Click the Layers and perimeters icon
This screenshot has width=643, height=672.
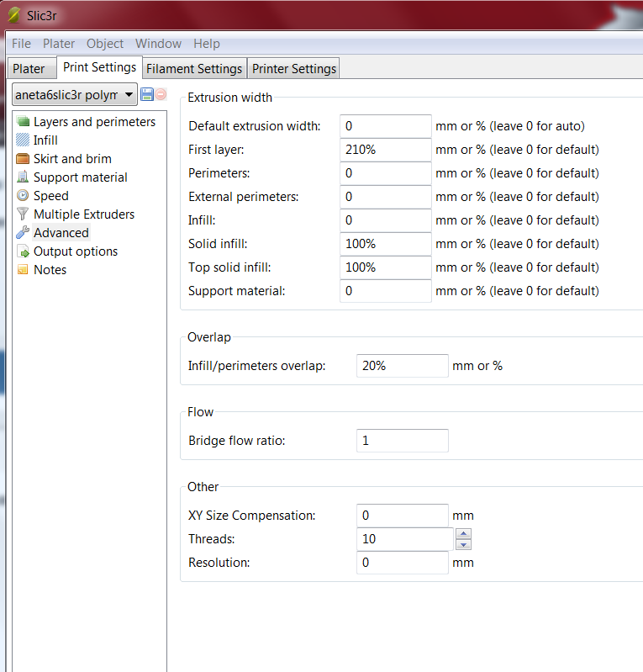point(23,121)
